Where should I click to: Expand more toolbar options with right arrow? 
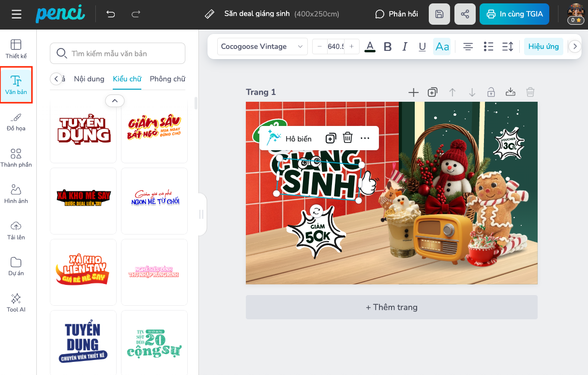(575, 47)
